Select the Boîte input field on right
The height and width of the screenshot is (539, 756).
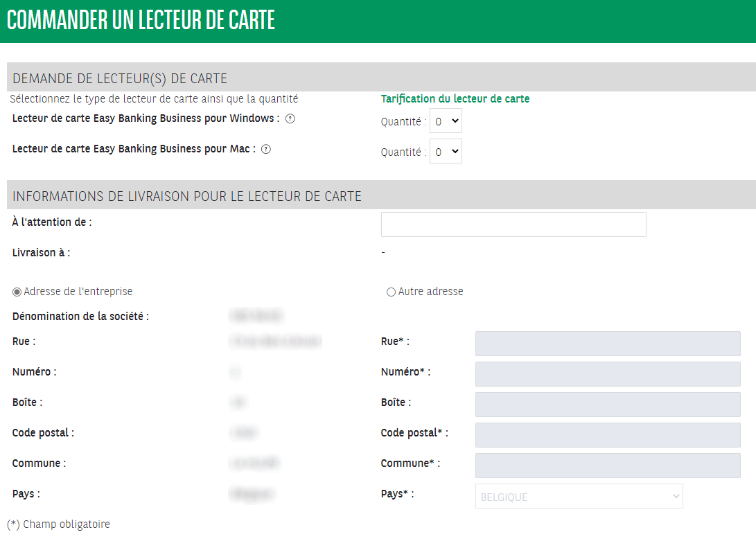[608, 405]
